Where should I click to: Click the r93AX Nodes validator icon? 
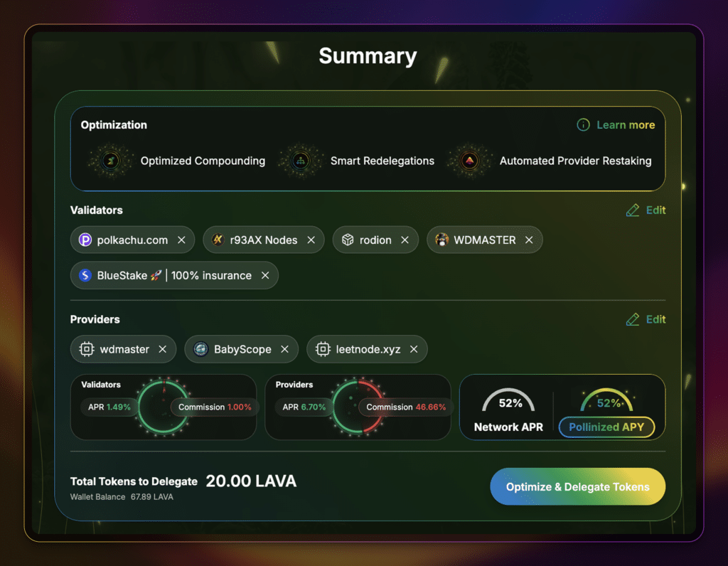pos(218,240)
